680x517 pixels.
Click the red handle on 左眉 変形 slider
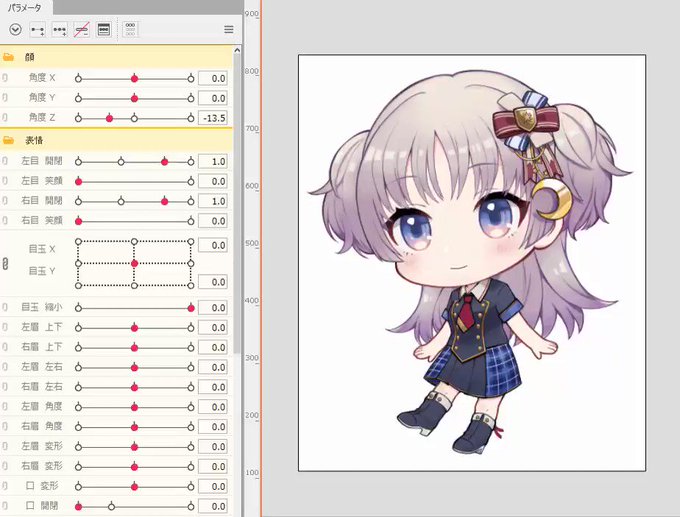pos(134,447)
